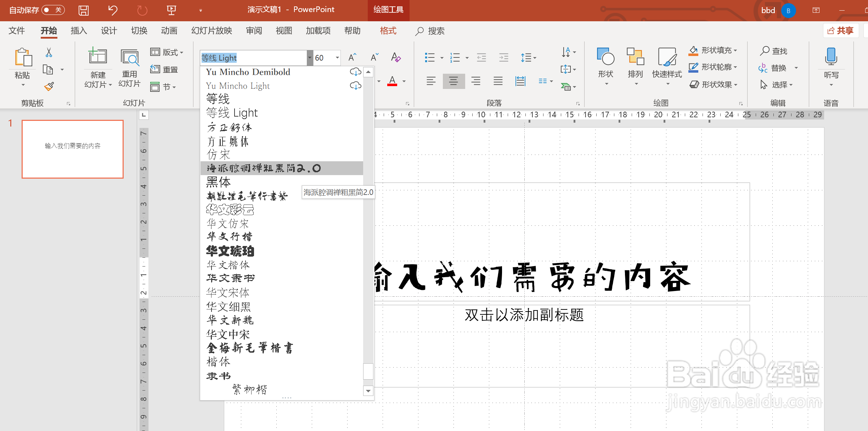This screenshot has height=431, width=868.
Task: Click the bulleted list icon
Action: (x=430, y=57)
